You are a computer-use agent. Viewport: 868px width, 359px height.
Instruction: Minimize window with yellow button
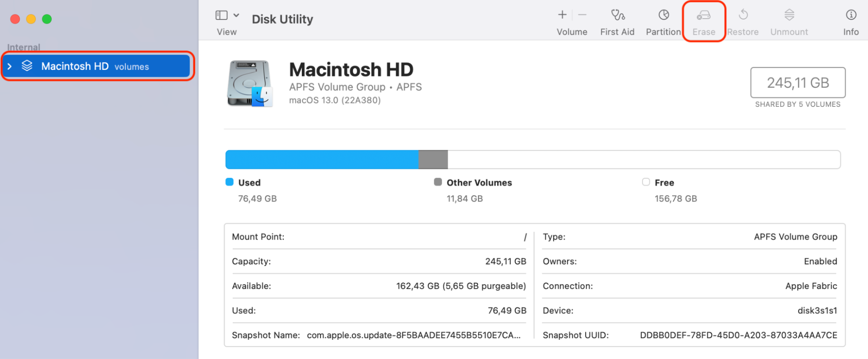pos(31,19)
